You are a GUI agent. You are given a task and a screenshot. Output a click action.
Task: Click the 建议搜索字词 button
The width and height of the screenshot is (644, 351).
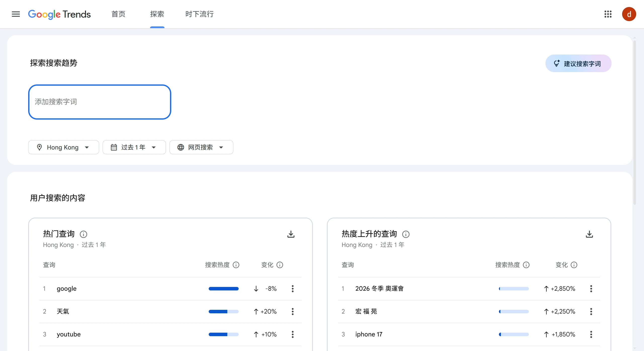(578, 63)
